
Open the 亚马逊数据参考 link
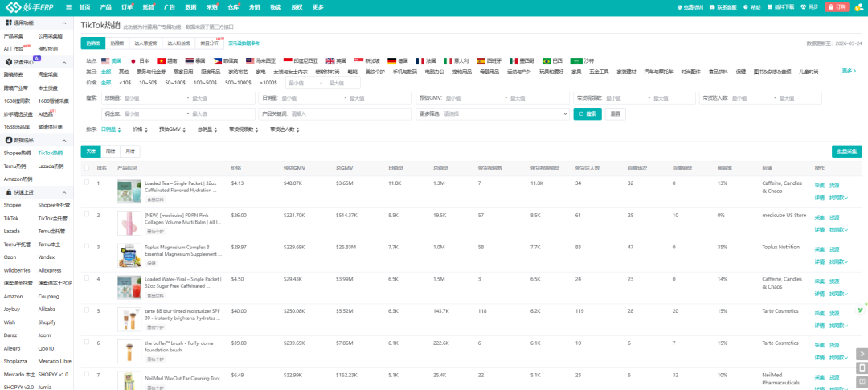click(x=244, y=43)
